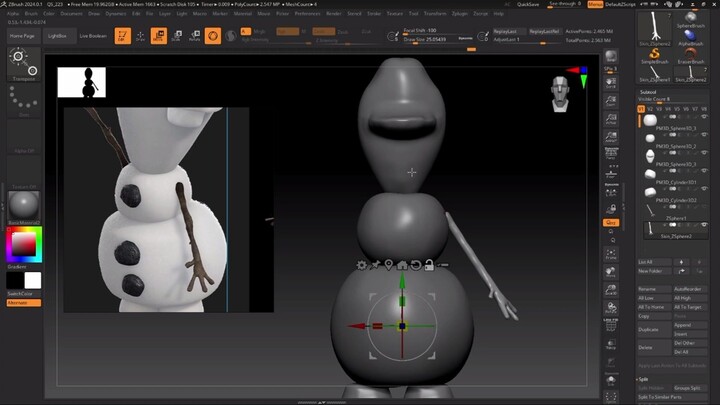Click the LightBox button
Screen dimensions: 720x405
coord(57,36)
